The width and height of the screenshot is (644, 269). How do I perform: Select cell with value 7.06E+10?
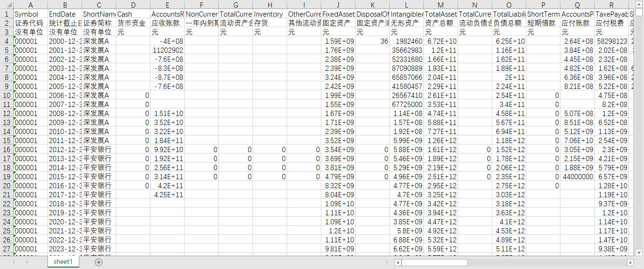[x=577, y=141]
